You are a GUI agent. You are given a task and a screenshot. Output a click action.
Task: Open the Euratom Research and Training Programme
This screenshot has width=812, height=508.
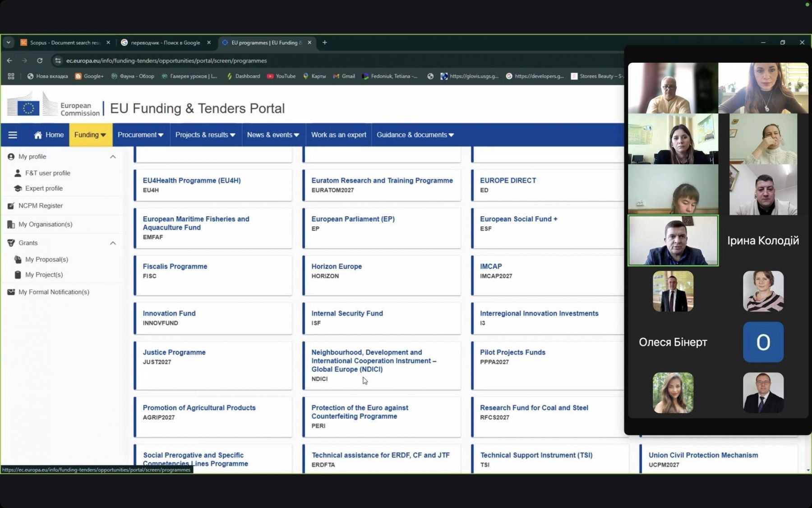pyautogui.click(x=382, y=185)
